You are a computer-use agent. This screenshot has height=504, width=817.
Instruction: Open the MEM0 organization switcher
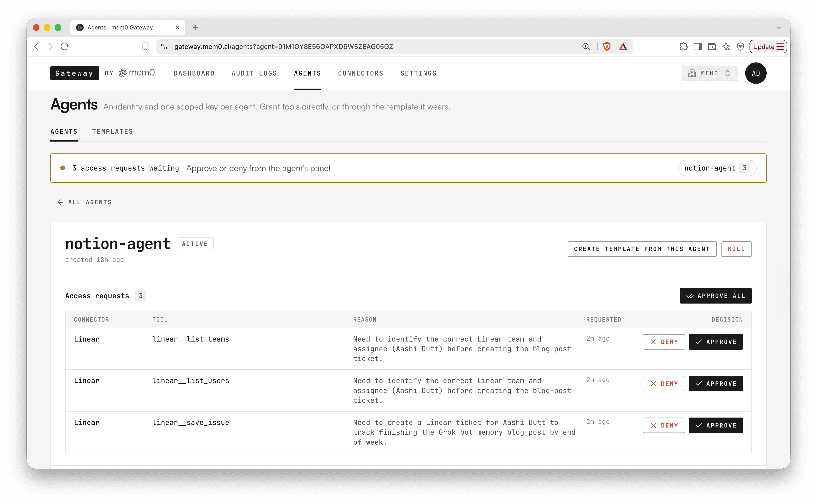pos(709,73)
